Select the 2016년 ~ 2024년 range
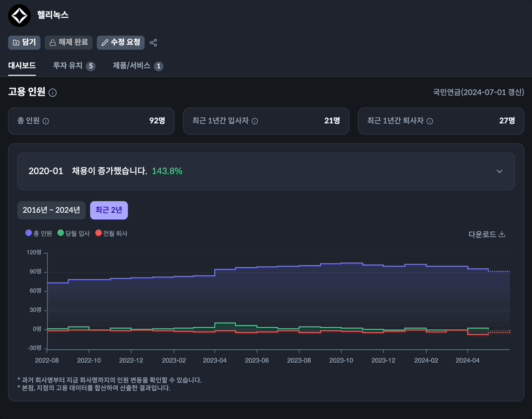The width and height of the screenshot is (532, 419). pos(51,211)
